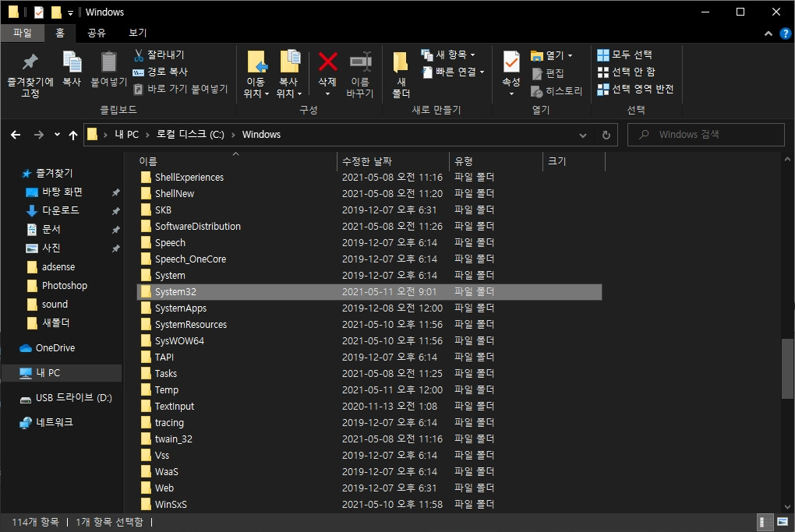Switch to large icons view in status bar

tap(783, 522)
